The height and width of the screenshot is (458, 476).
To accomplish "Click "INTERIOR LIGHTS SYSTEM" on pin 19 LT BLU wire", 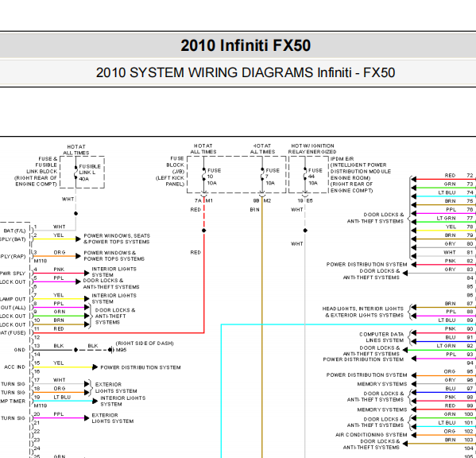I will click(x=123, y=402).
